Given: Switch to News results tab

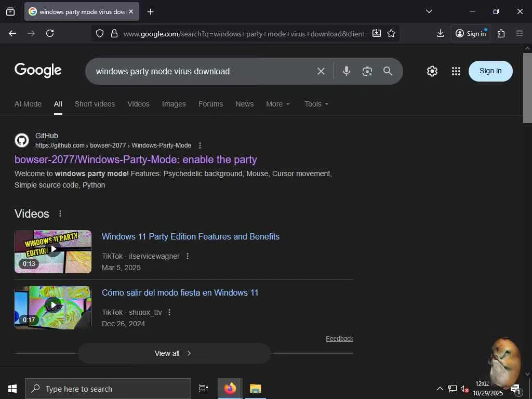Looking at the screenshot, I should coord(245,104).
